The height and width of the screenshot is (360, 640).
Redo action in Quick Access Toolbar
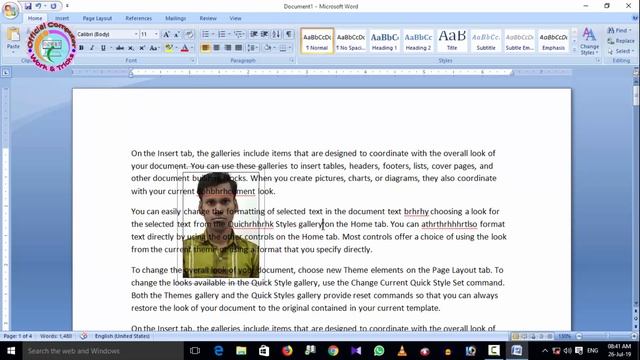click(x=53, y=6)
